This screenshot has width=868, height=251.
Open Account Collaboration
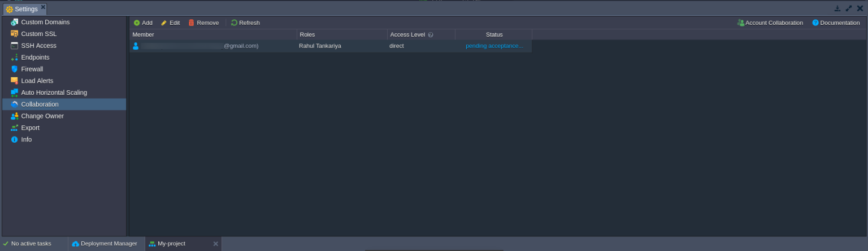click(x=770, y=23)
